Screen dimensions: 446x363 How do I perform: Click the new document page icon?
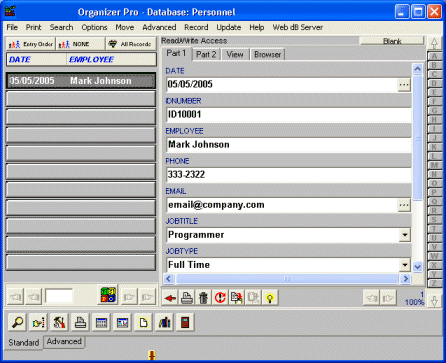pyautogui.click(x=143, y=322)
